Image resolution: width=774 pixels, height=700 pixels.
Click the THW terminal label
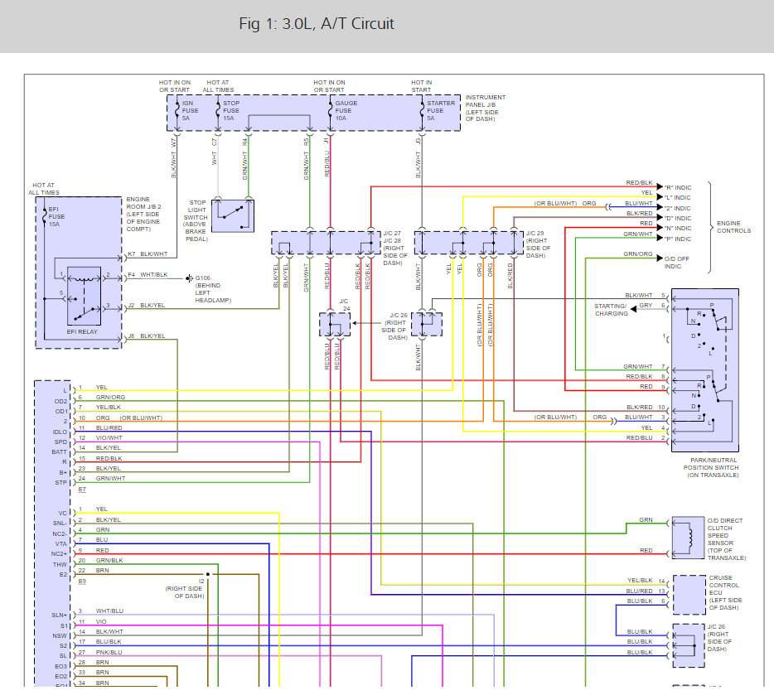tap(60, 564)
